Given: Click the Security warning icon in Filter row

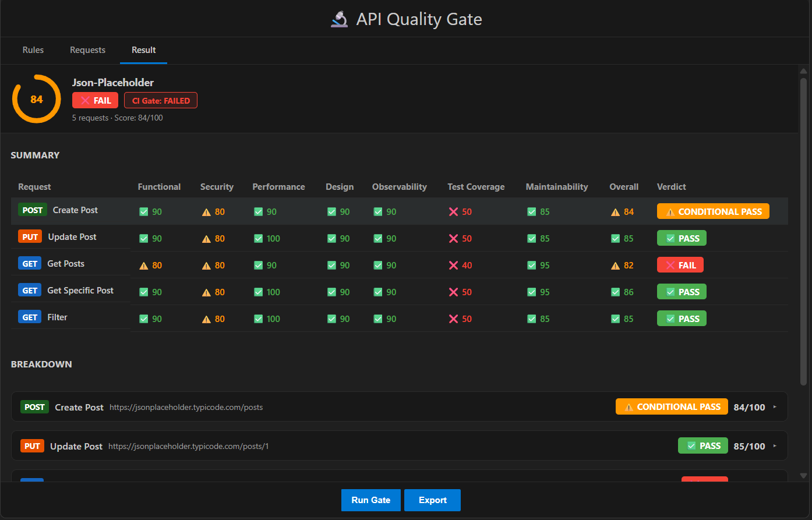Looking at the screenshot, I should coord(206,319).
